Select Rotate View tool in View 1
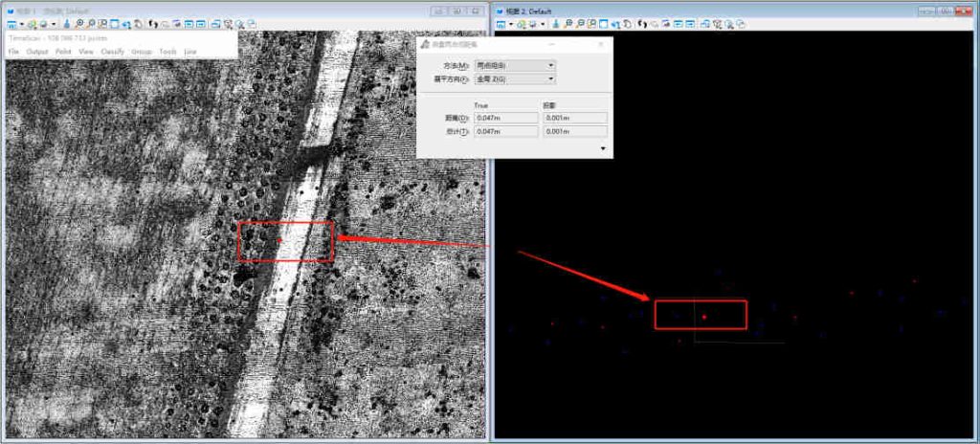Viewport: 980px width, 444px height. pos(126,24)
